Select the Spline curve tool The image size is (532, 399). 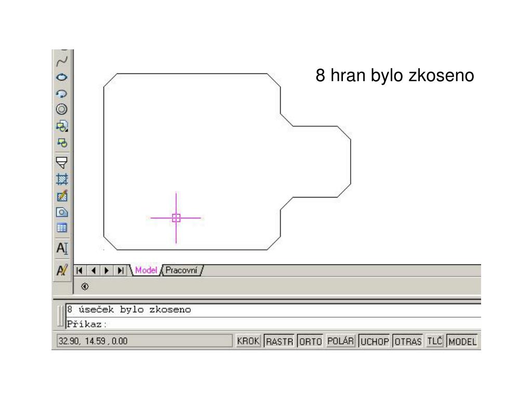click(62, 61)
